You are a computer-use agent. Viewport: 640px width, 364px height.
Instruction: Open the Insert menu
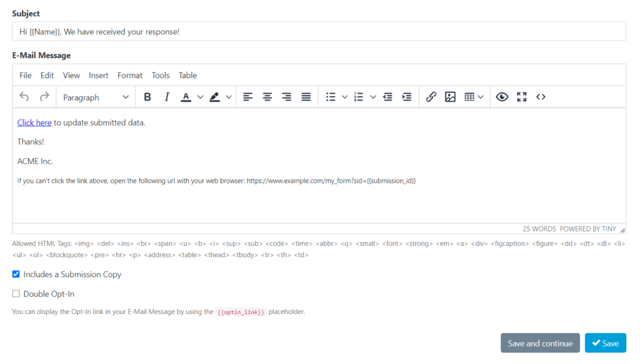99,75
